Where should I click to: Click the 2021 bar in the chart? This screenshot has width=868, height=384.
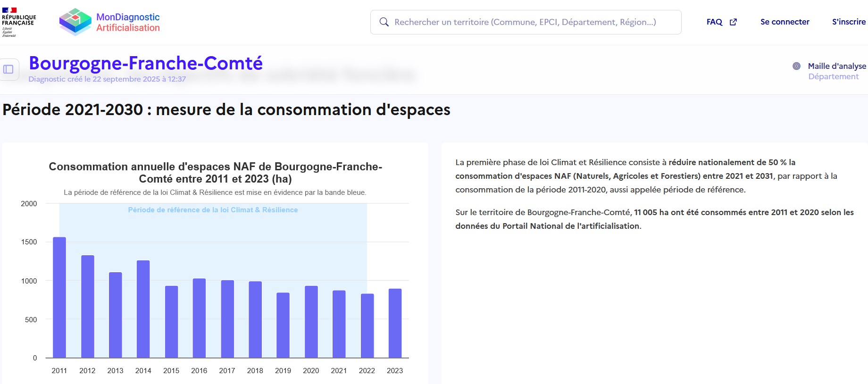tap(339, 324)
